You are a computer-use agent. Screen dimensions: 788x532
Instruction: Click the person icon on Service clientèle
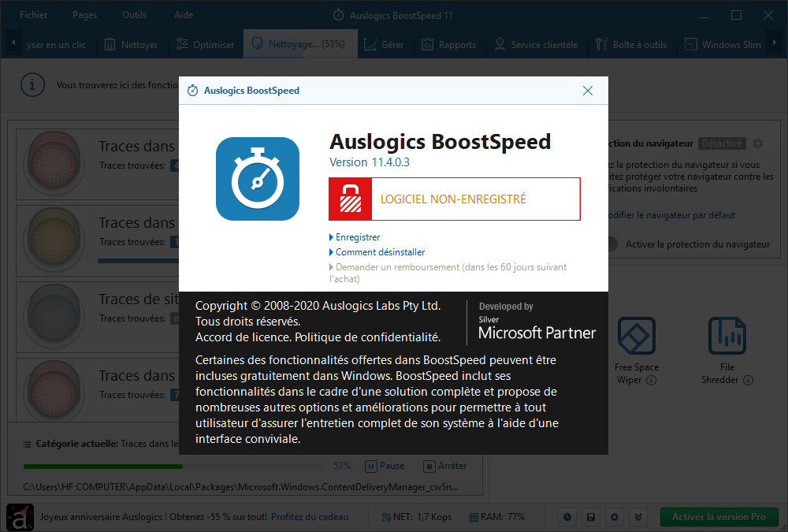[500, 44]
